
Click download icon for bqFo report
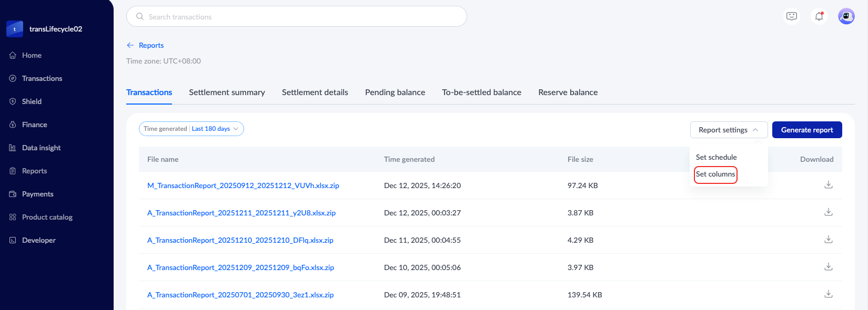(828, 267)
